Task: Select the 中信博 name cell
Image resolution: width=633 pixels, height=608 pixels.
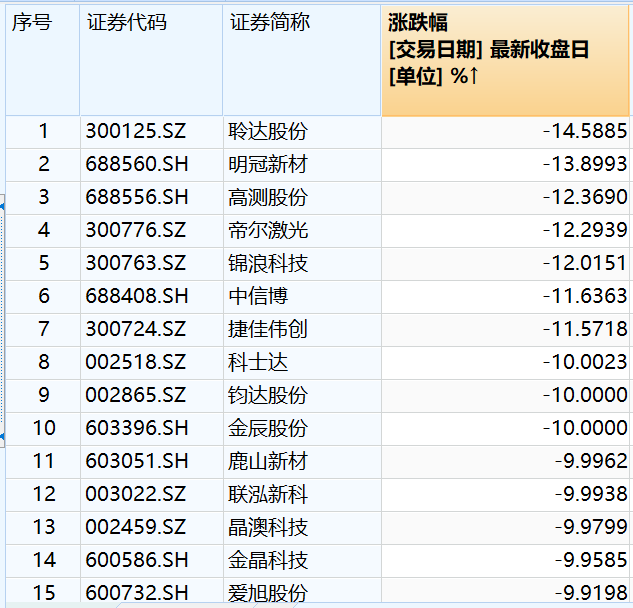Action: coord(259,296)
